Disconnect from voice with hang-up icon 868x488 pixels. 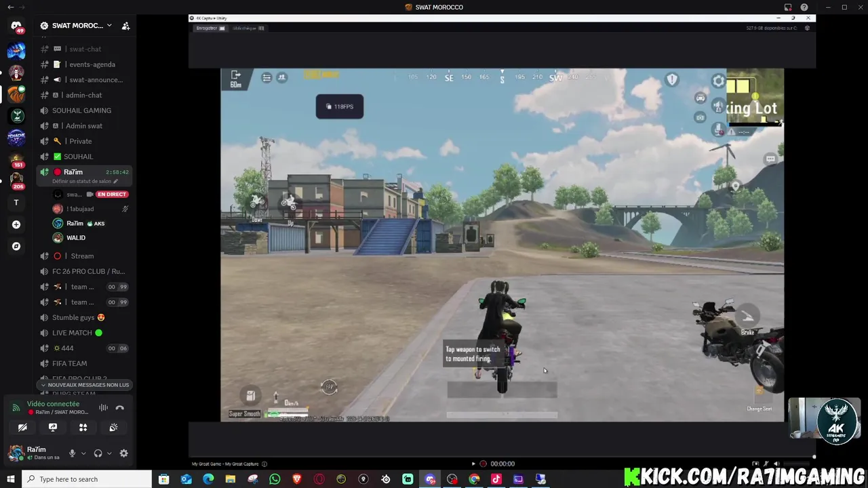[x=120, y=407]
